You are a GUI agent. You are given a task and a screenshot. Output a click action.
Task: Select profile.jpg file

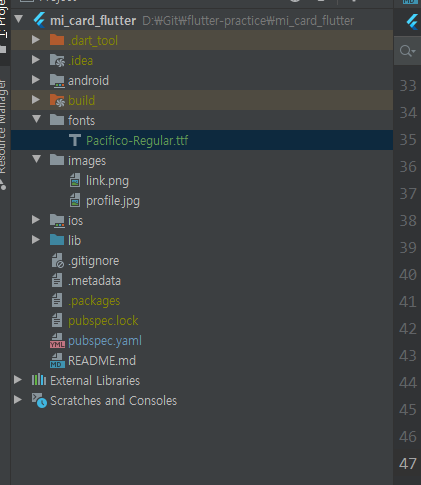pyautogui.click(x=113, y=201)
